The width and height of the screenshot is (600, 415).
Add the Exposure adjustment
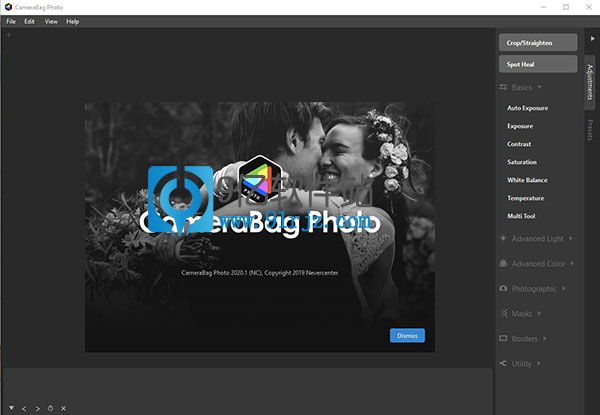click(x=520, y=126)
